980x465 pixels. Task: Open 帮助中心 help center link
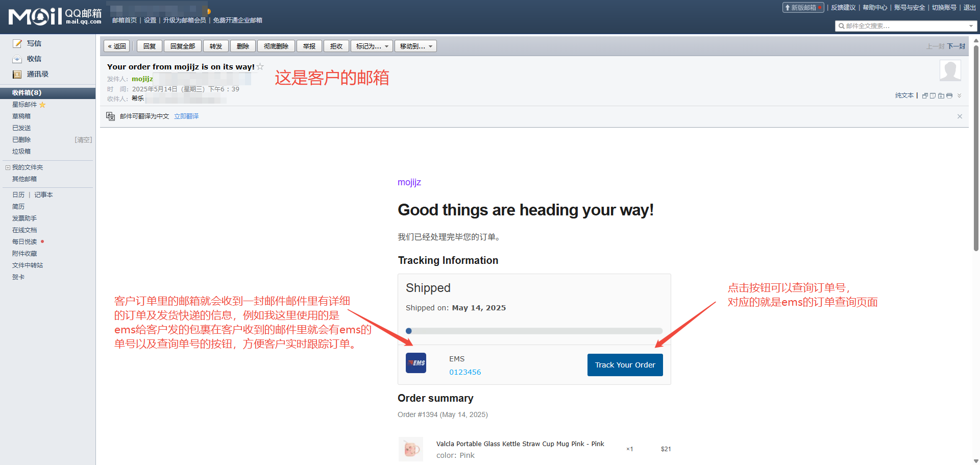tap(875, 8)
